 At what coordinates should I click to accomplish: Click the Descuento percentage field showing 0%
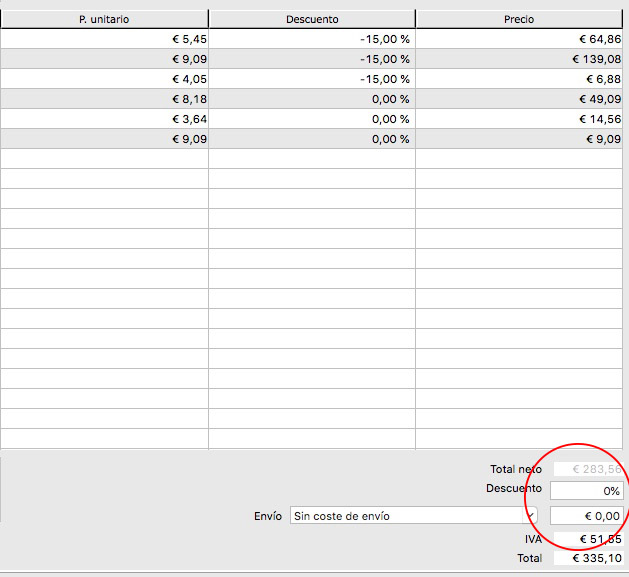pyautogui.click(x=586, y=491)
